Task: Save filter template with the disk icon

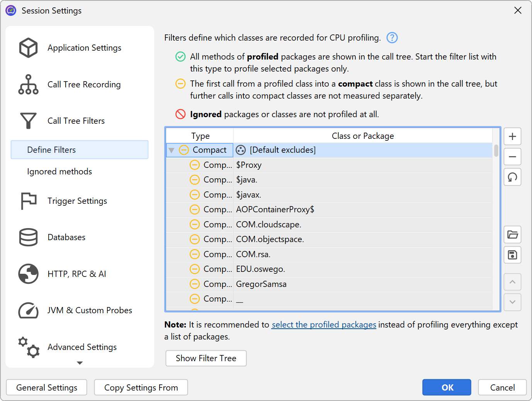Action: point(512,255)
